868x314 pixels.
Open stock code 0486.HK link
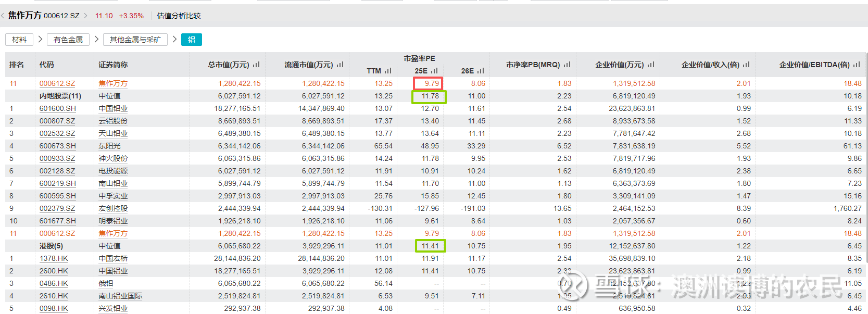tap(54, 283)
